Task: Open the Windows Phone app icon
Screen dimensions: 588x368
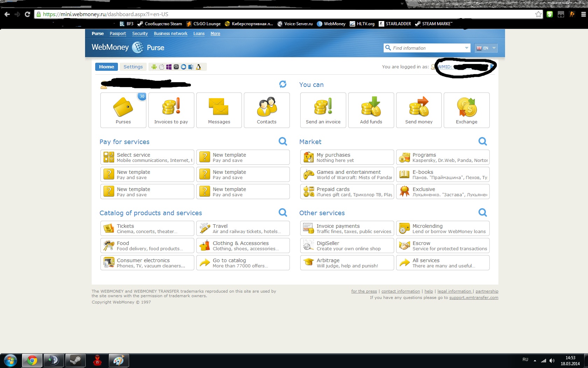Action: [x=169, y=67]
